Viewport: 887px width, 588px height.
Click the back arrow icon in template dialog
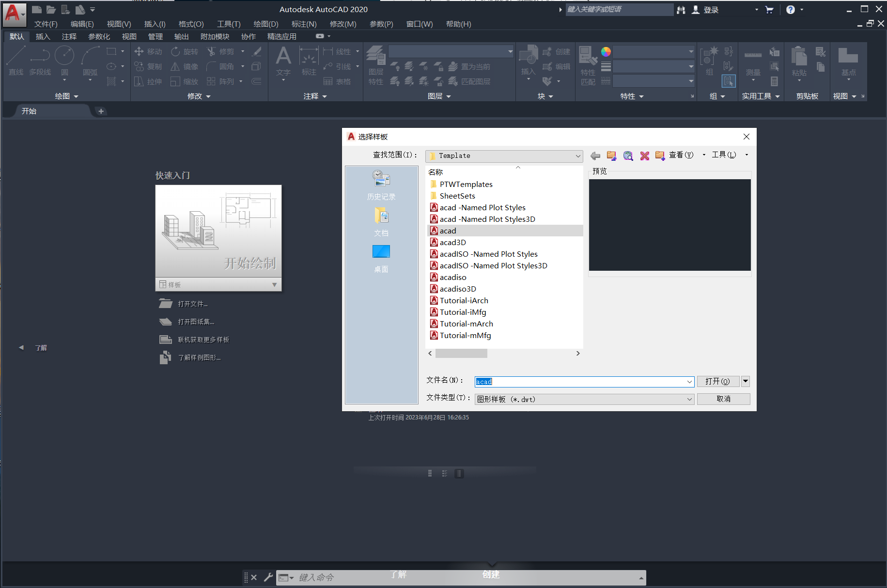pyautogui.click(x=595, y=155)
